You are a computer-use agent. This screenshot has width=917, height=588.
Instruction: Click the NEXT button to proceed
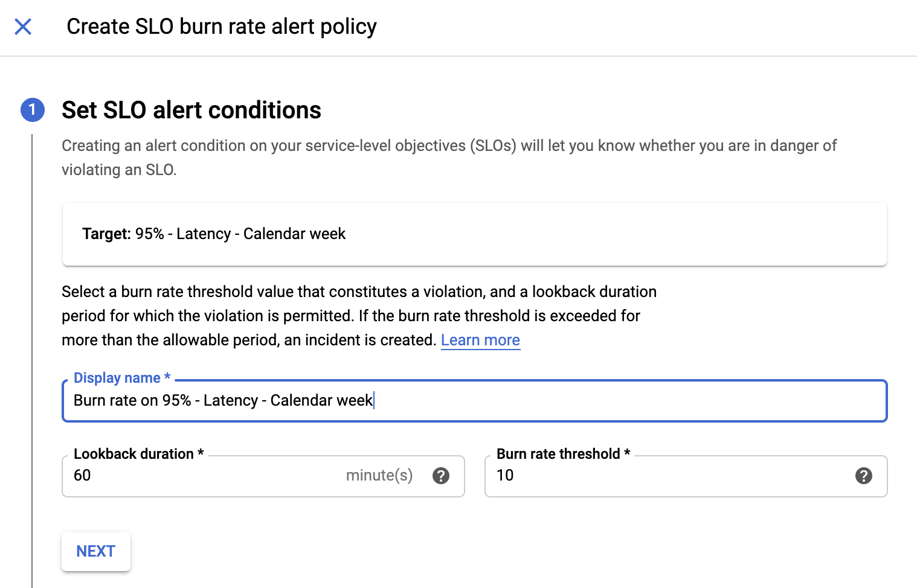(95, 551)
